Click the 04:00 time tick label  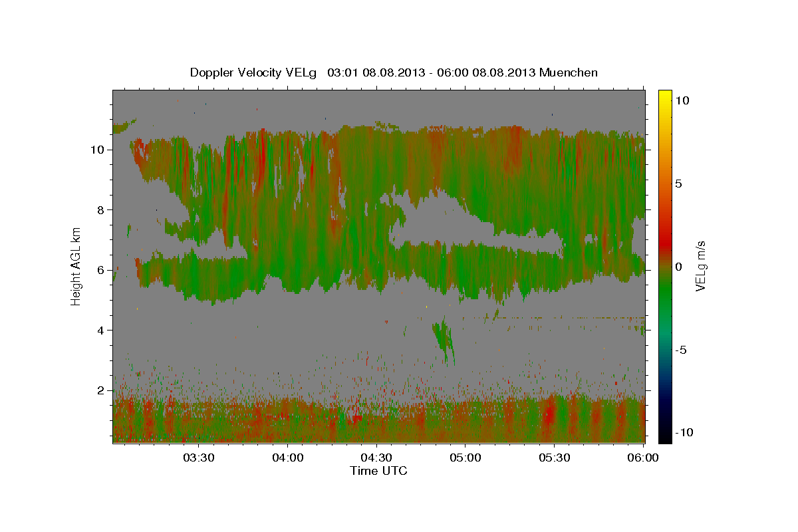point(287,458)
